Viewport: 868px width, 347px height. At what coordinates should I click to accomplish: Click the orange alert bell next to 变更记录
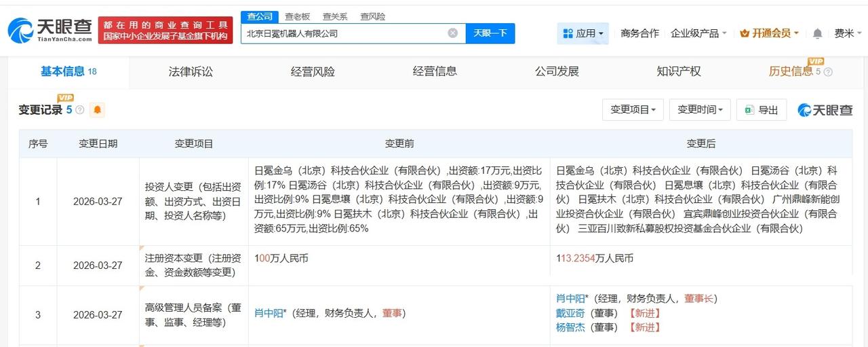pyautogui.click(x=98, y=110)
